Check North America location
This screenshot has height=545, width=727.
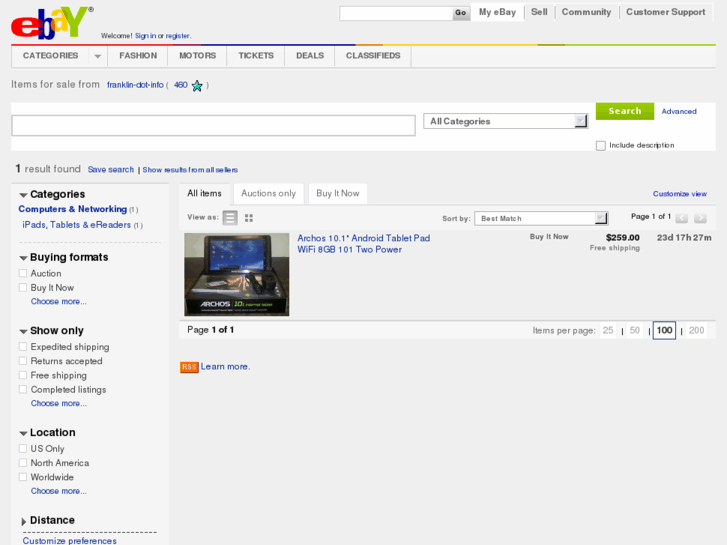[x=23, y=463]
